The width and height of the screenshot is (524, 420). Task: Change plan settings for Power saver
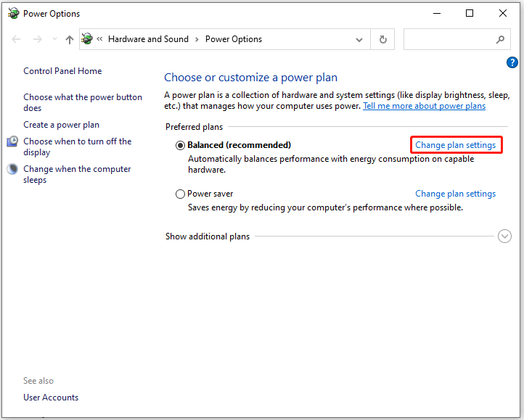click(x=456, y=194)
